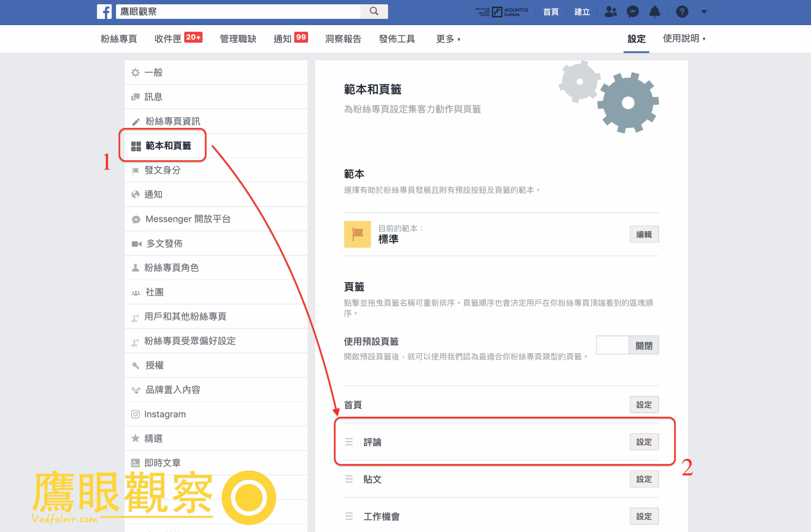Click the pencil icon for 粉絲專頁資訊
811x532 pixels.
click(x=136, y=122)
